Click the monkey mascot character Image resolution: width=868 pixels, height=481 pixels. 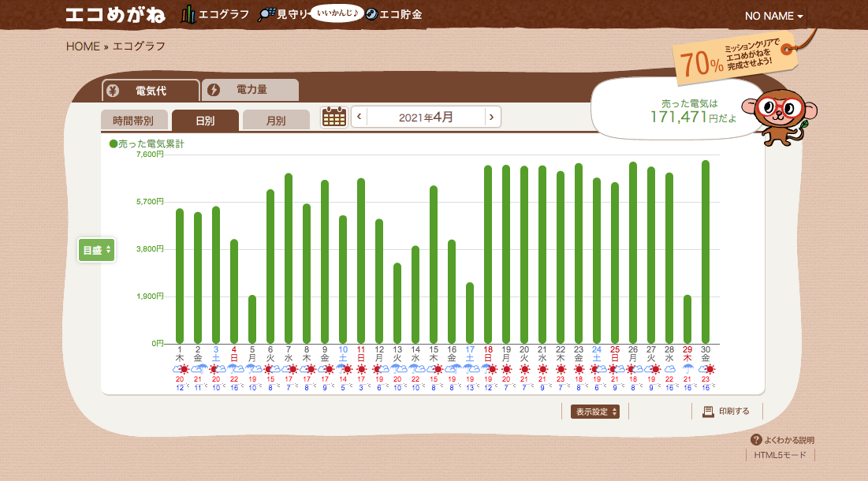click(x=780, y=117)
